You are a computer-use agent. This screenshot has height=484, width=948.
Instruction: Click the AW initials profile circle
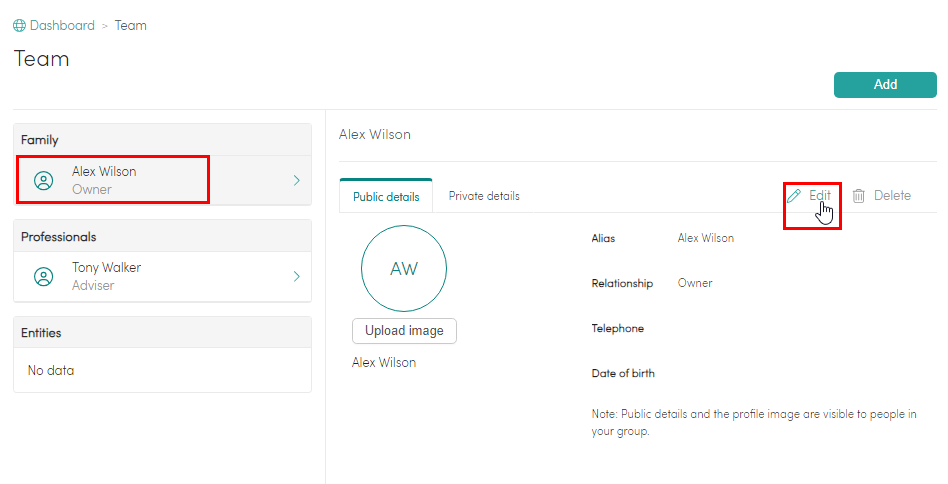403,268
